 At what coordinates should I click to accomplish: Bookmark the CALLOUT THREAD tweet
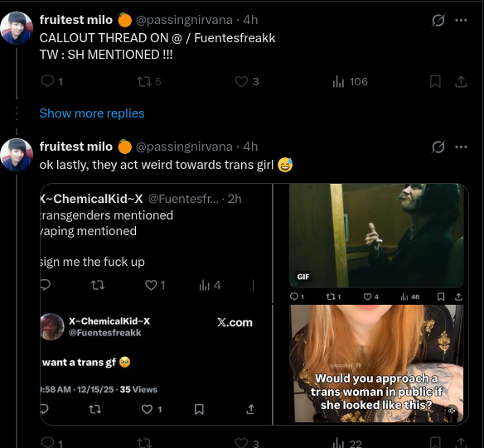(435, 82)
